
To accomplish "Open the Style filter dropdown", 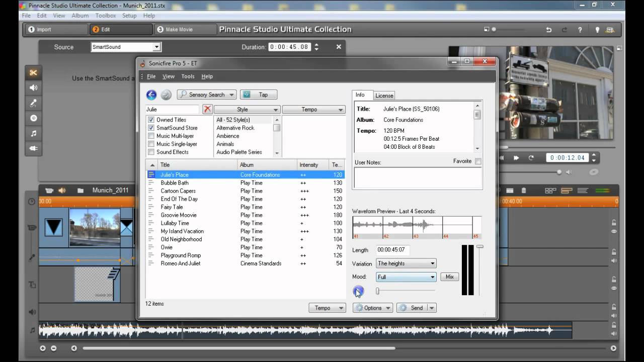I will pyautogui.click(x=247, y=109).
